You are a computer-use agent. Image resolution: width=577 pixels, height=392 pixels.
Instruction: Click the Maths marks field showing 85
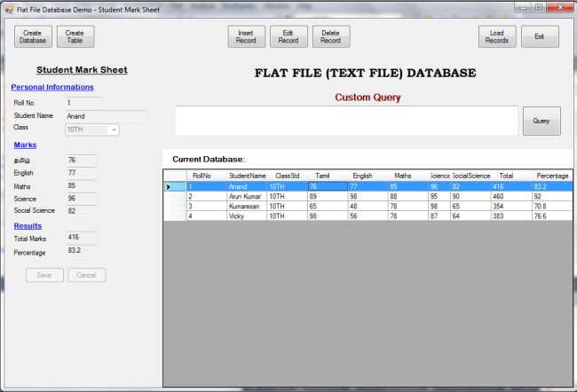coord(81,186)
